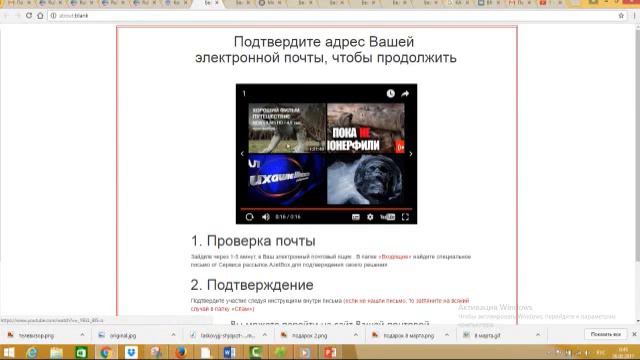This screenshot has height=360, width=640.
Task: Open the mummy skull suggested video
Action: click(366, 179)
